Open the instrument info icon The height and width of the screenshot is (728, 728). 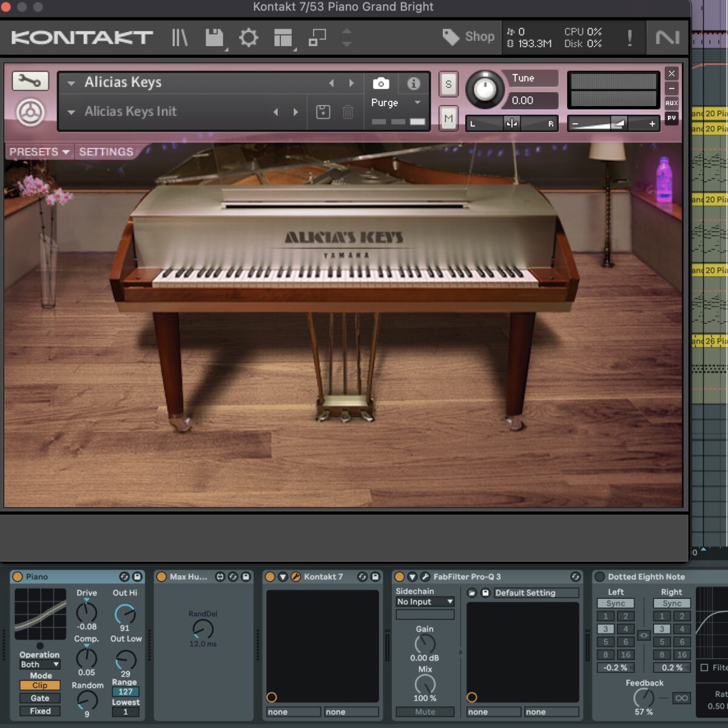coord(414,83)
